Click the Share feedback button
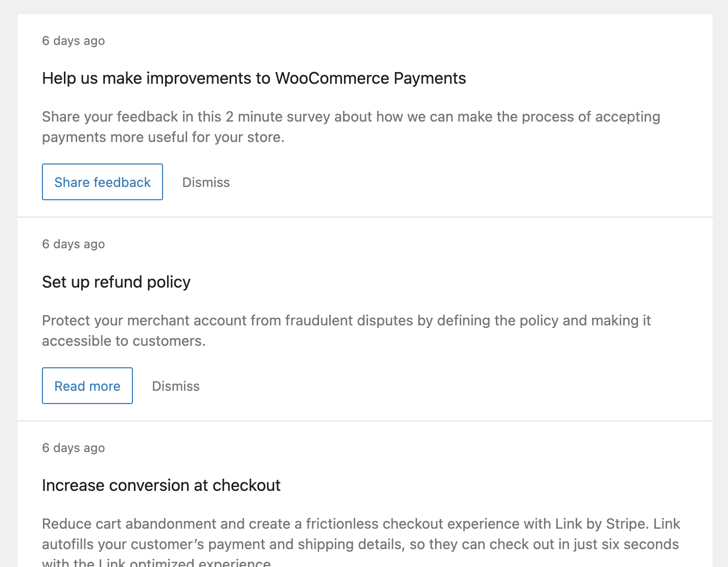This screenshot has width=728, height=567. pyautogui.click(x=102, y=182)
